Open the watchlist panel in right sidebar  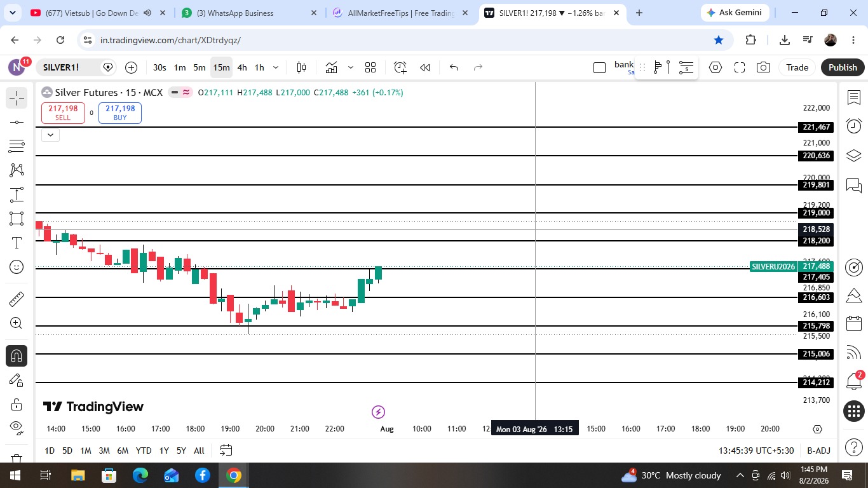[x=854, y=98]
